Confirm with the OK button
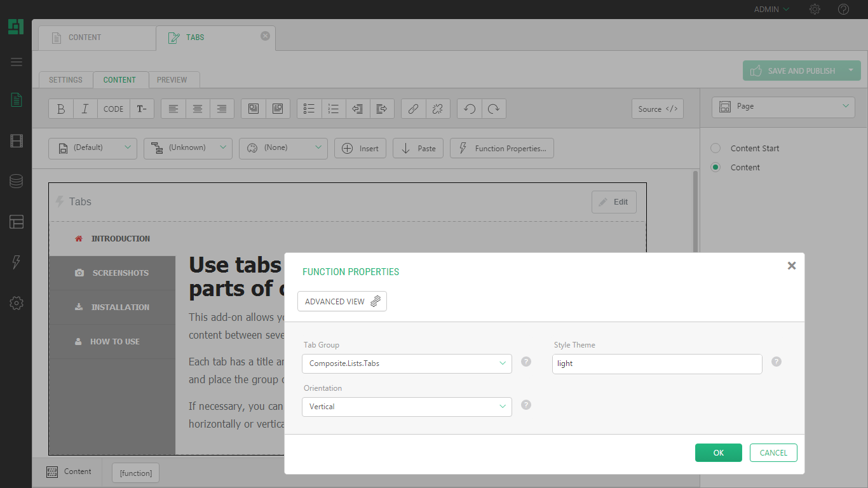 (x=718, y=452)
